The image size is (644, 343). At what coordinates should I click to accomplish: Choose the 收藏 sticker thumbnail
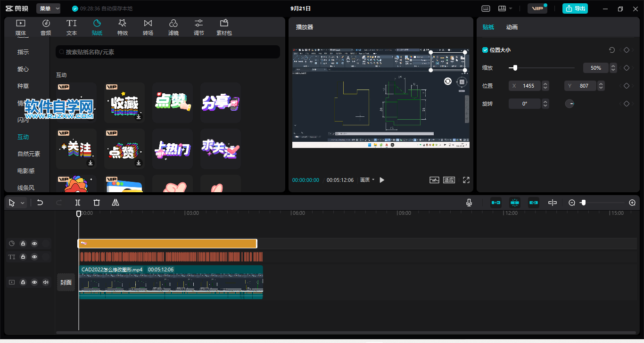124,103
